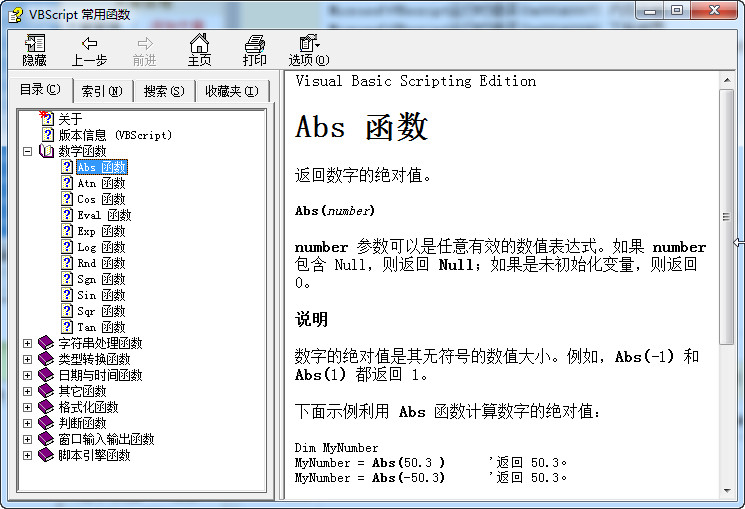Click the Home (主页) house icon
Viewport: 745px width, 509px height.
pos(199,43)
